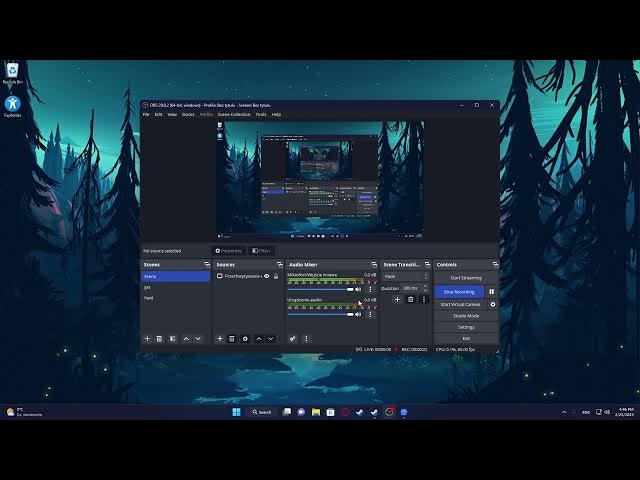640x480 pixels.
Task: Move source up in Sources dock
Action: point(259,339)
